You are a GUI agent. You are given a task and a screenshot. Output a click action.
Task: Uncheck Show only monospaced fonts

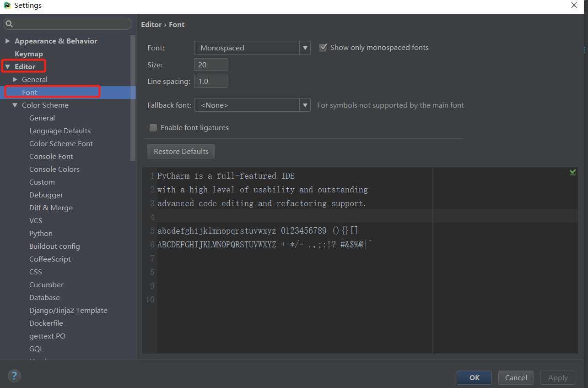click(x=323, y=47)
